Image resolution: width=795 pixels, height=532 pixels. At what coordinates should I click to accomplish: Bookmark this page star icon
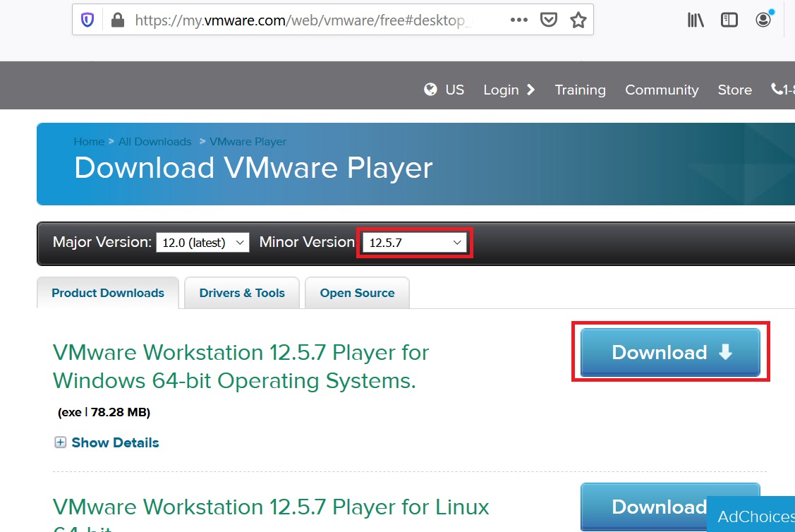pos(578,20)
